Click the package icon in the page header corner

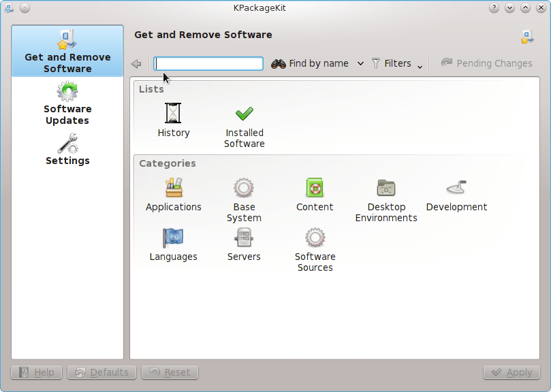pyautogui.click(x=527, y=37)
